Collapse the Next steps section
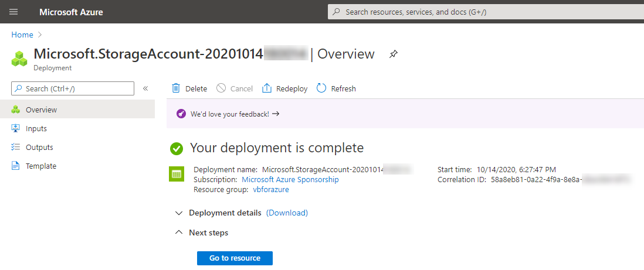The width and height of the screenshot is (644, 270). [201, 233]
